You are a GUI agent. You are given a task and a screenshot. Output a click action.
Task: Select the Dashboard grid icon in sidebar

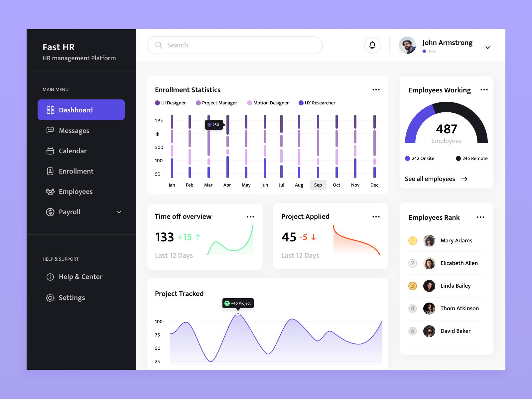(50, 110)
